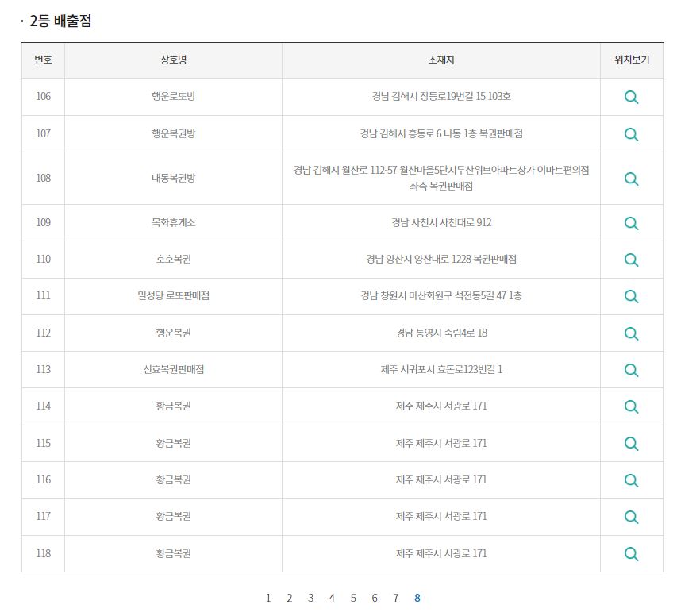
Task: Go to page 6 of results
Action: coord(375,598)
